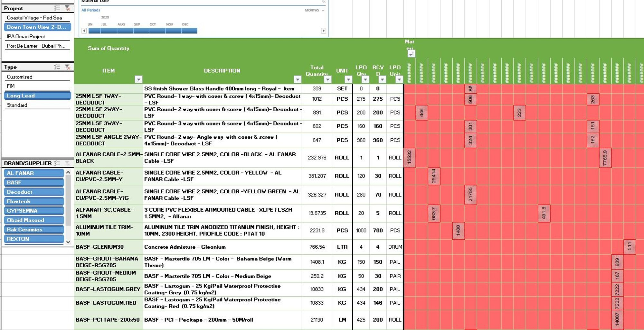Select the red date cell showing 15532
Image resolution: width=644 pixels, height=330 pixels.
(410, 158)
